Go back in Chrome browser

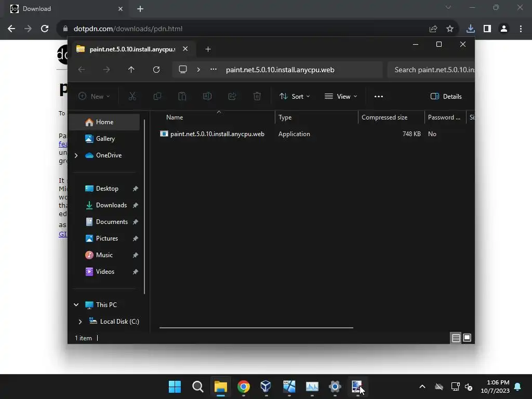click(11, 29)
